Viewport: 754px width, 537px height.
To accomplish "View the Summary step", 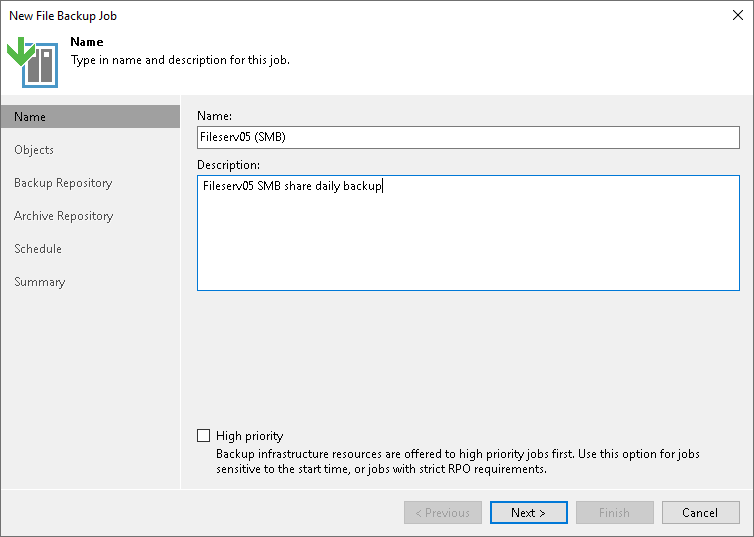I will 39,282.
